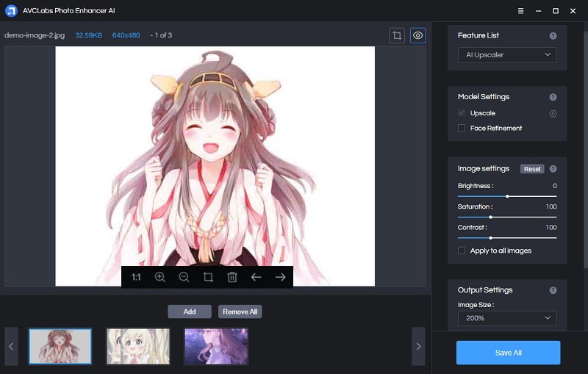Click the Reset image settings button

532,169
